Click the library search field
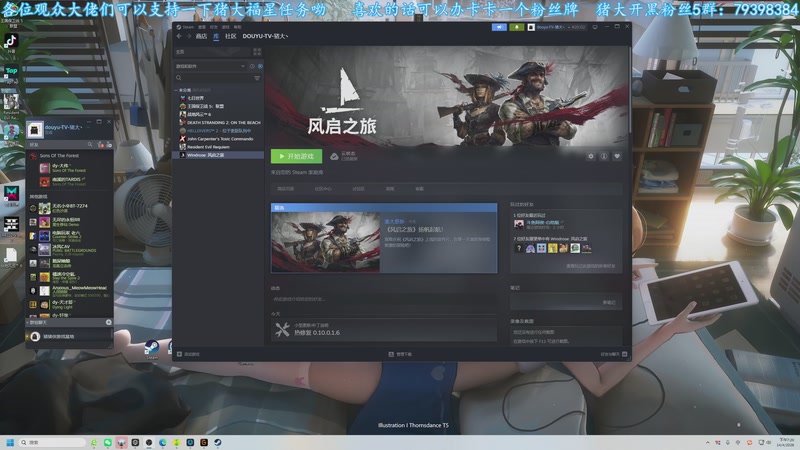 click(213, 78)
